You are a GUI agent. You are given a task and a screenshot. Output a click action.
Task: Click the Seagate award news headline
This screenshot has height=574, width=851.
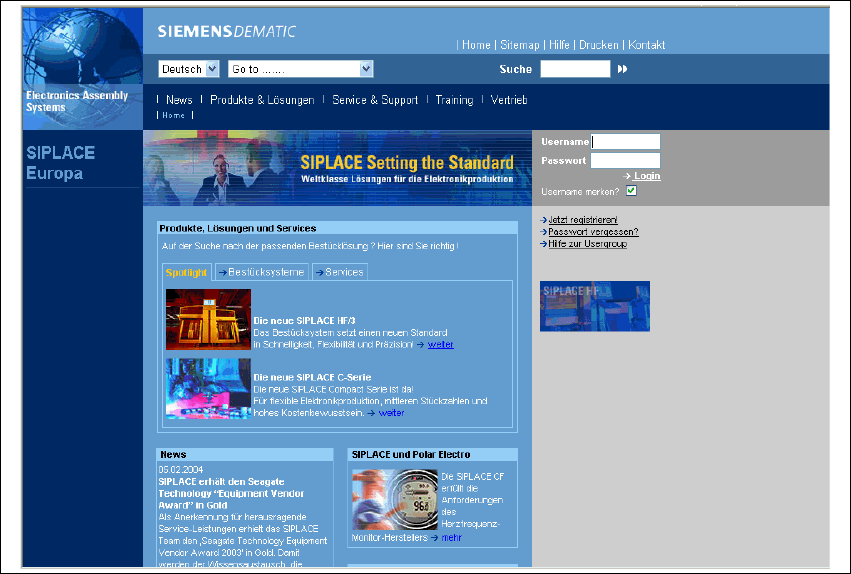tap(231, 493)
